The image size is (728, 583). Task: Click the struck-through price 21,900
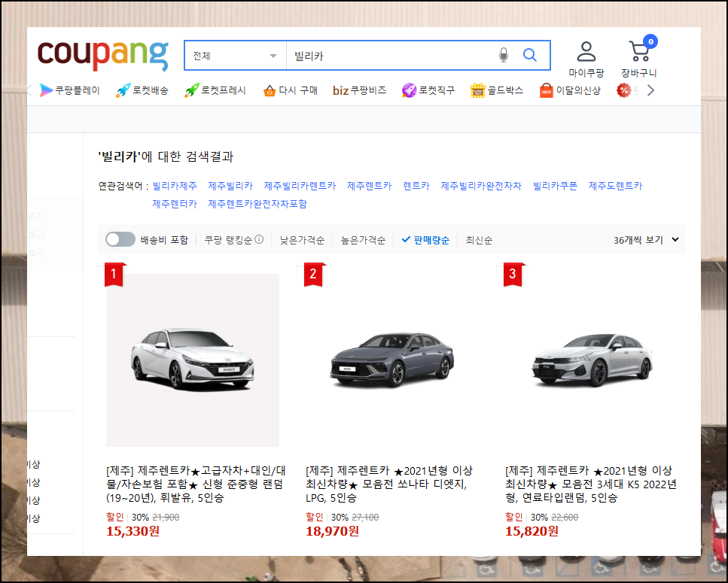coord(166,517)
